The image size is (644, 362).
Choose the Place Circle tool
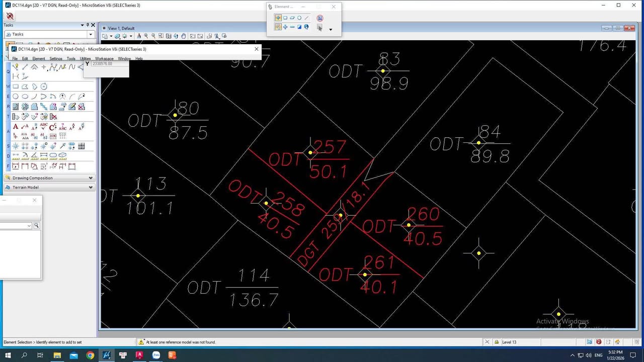click(16, 97)
